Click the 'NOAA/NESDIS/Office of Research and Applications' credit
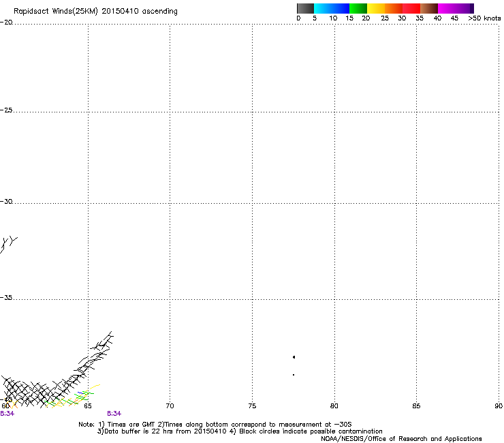Image resolution: width=504 pixels, height=443 pixels. point(401,439)
